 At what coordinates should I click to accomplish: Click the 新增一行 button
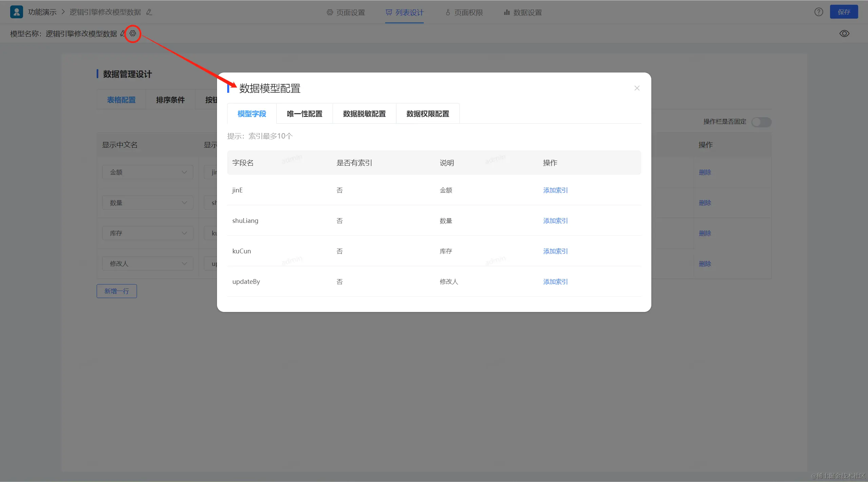[117, 291]
